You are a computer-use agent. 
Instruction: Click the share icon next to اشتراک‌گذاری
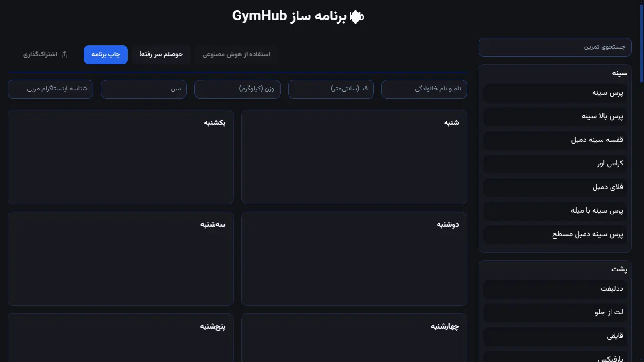[64, 54]
